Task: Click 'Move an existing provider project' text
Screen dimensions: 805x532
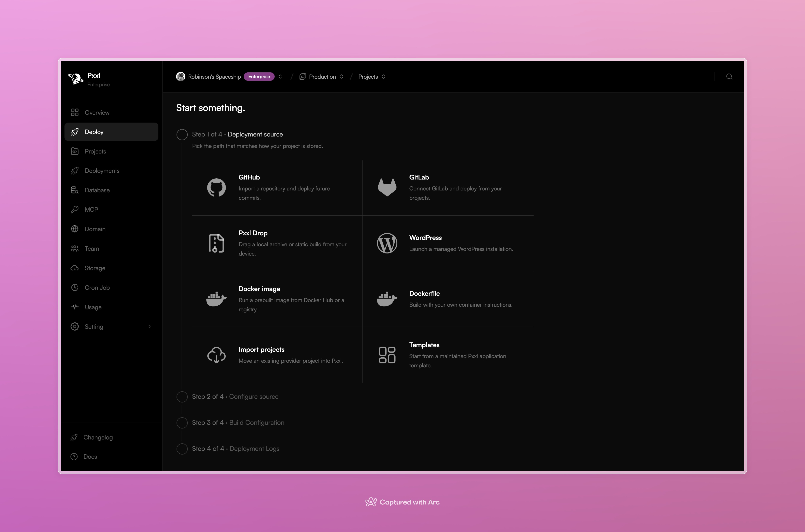Action: click(290, 361)
